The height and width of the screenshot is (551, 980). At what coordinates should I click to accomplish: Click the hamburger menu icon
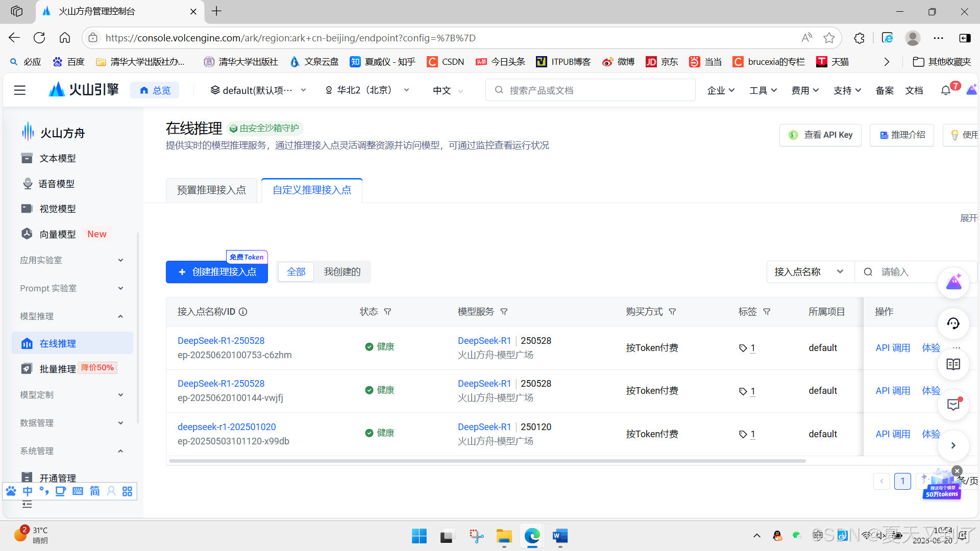point(20,90)
